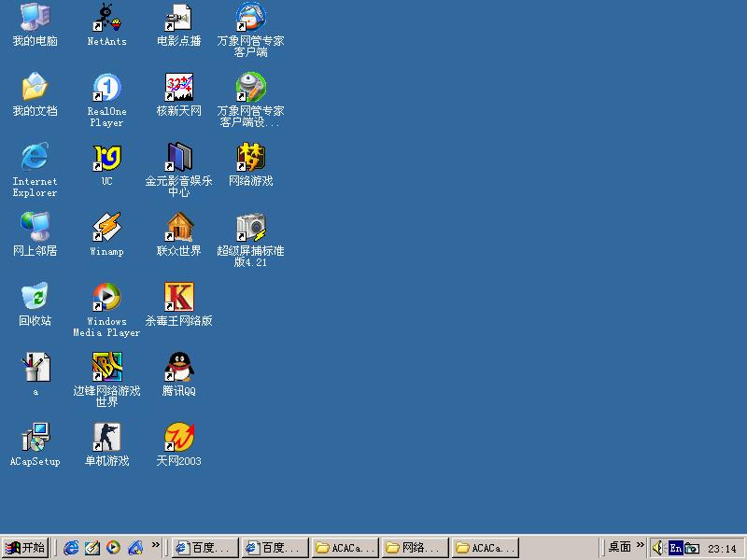Click the 23:14 system clock
The height and width of the screenshot is (560, 747).
722,549
